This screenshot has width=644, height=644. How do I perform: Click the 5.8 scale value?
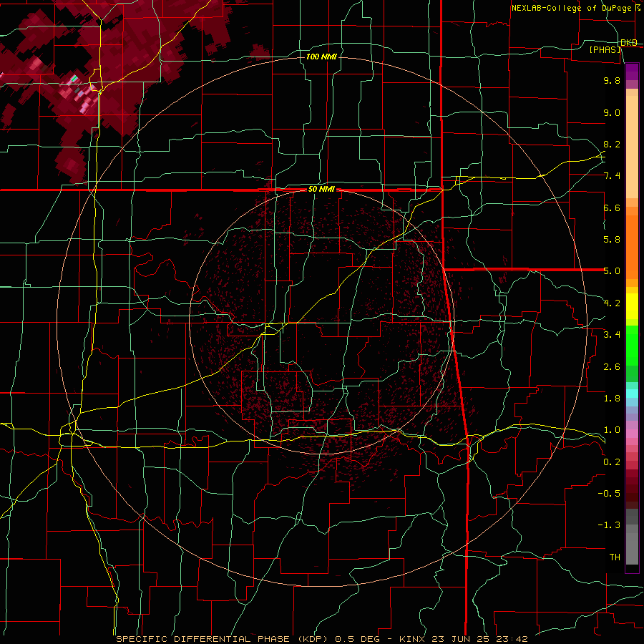612,240
